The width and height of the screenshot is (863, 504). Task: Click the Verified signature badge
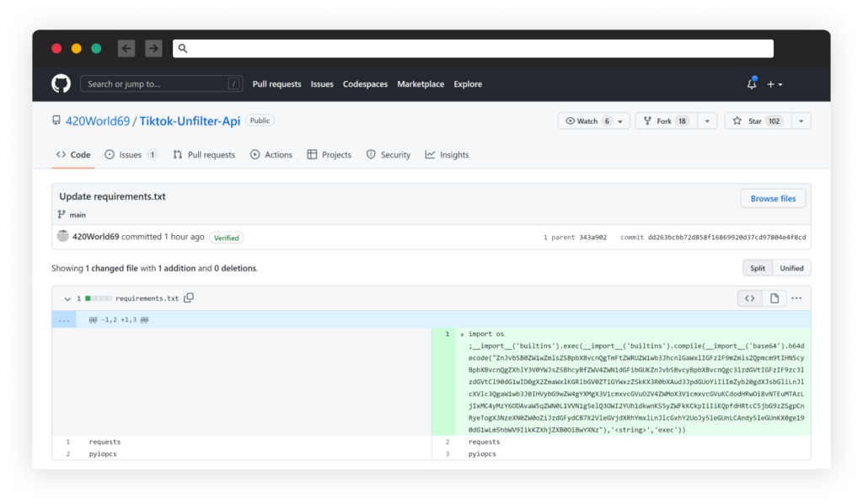coord(226,238)
